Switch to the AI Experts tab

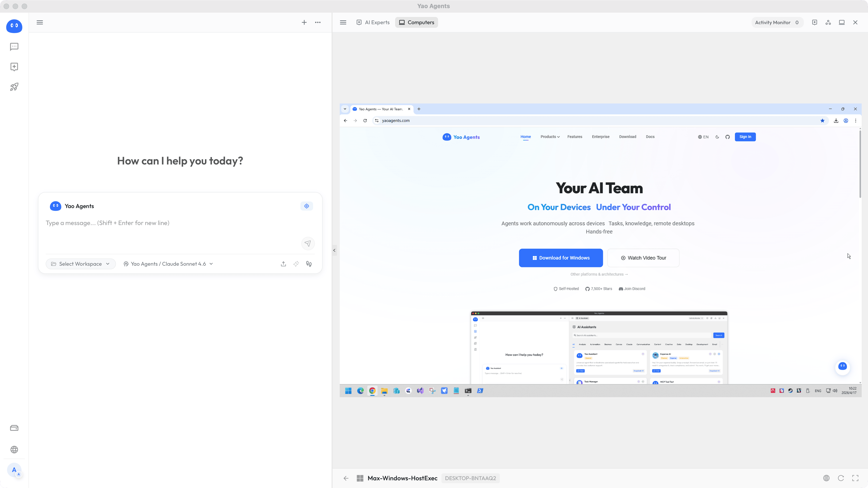point(373,22)
